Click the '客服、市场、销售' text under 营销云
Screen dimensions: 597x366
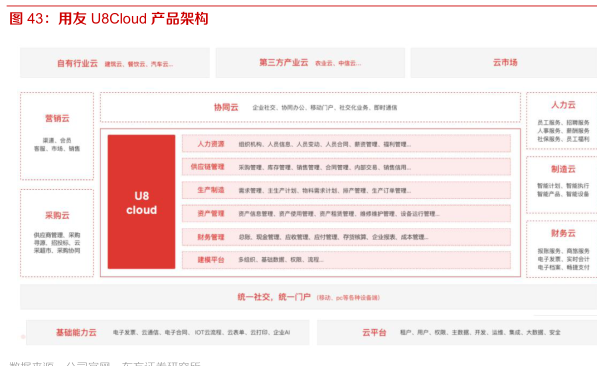[x=57, y=149]
